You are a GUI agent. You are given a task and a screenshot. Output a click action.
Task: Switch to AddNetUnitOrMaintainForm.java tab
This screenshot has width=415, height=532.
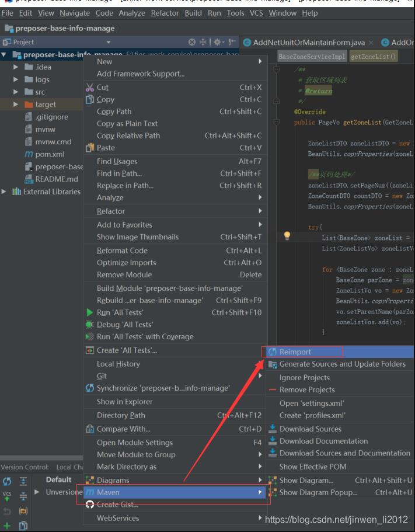[309, 43]
